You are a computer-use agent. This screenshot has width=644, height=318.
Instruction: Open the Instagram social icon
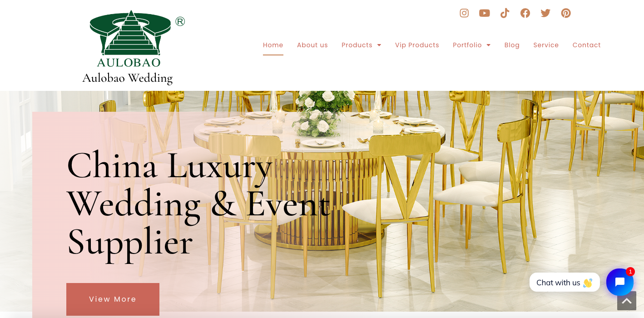464,13
